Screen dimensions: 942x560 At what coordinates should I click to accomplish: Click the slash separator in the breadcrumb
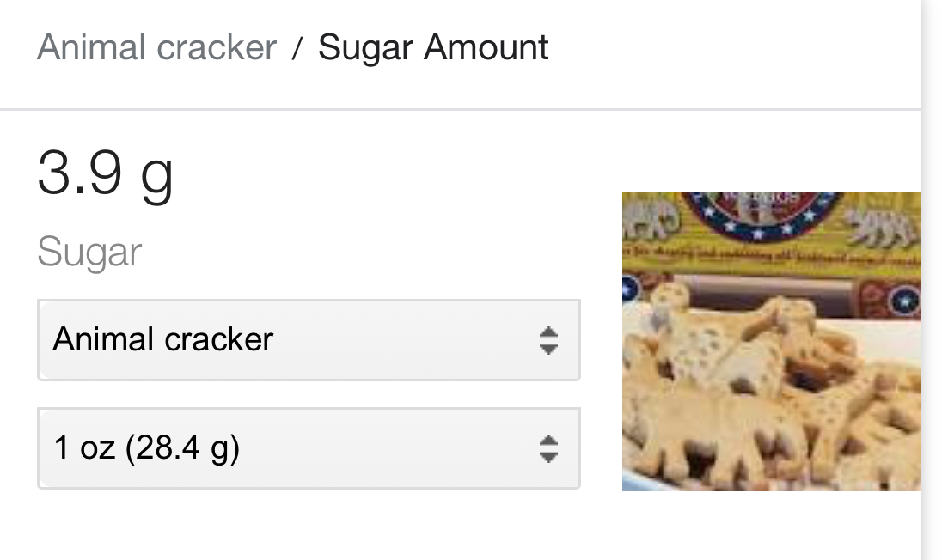(297, 48)
